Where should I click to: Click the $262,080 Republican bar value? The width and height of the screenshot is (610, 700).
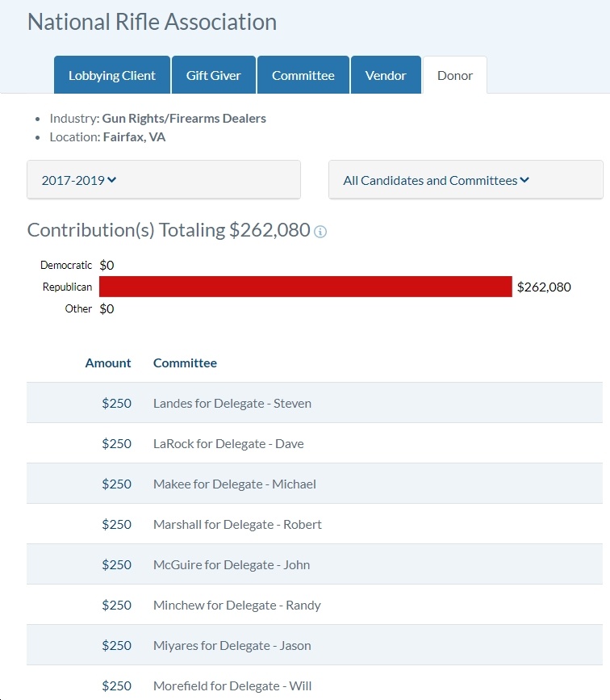pos(544,287)
